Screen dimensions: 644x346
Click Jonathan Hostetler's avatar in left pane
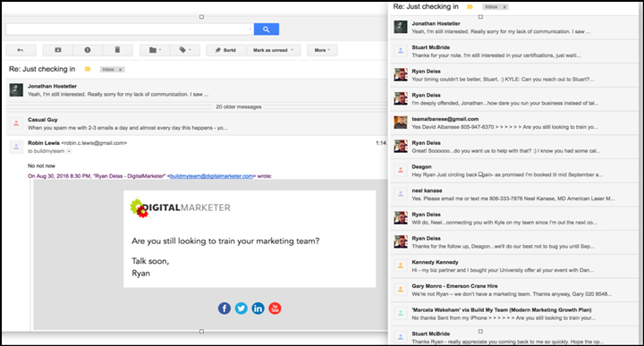pos(16,90)
